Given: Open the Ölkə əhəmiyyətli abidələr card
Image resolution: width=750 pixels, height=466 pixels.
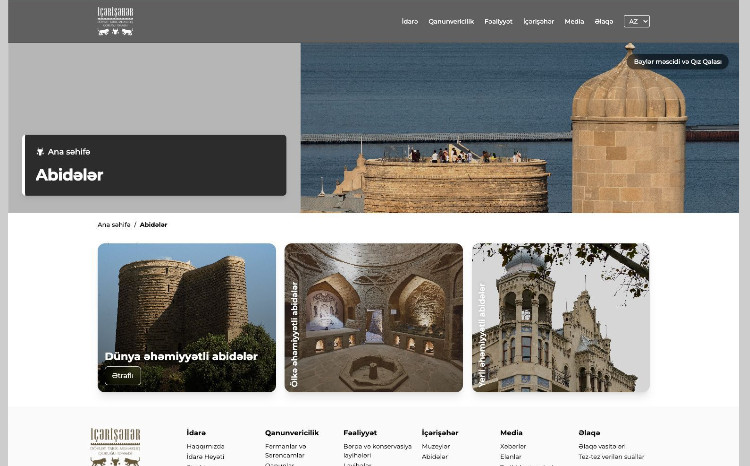Looking at the screenshot, I should click(x=373, y=317).
